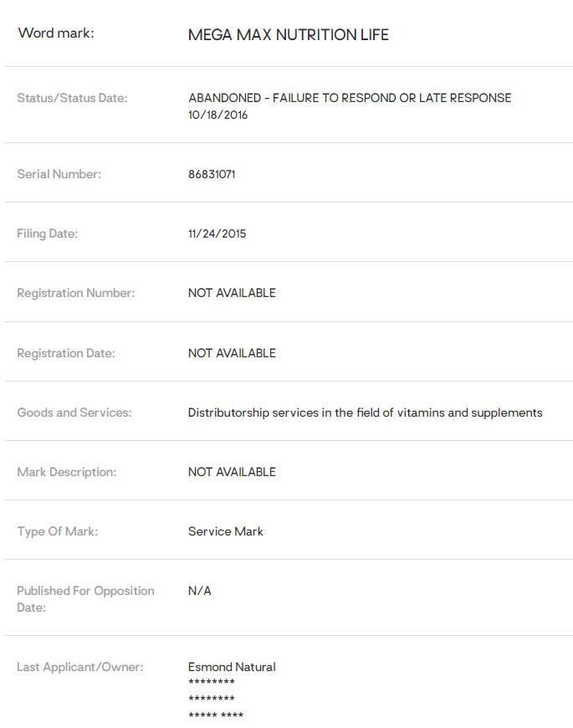
Task: Select the filing date 11/24/2015
Action: 217,233
